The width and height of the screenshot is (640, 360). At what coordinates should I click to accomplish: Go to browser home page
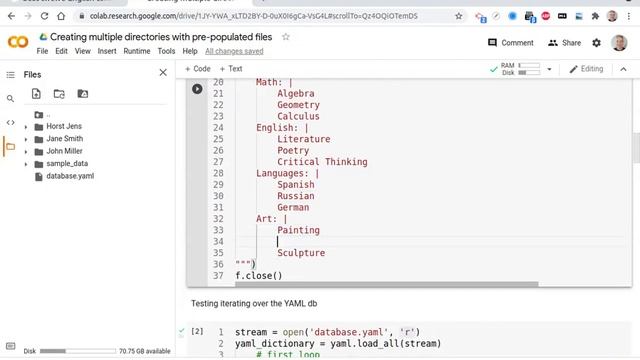61,16
